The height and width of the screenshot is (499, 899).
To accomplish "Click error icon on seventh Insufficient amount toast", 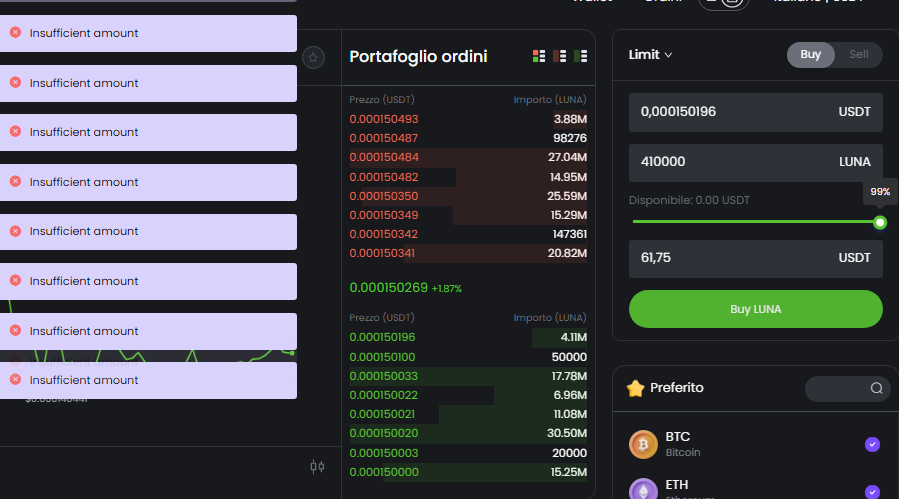I will point(15,331).
